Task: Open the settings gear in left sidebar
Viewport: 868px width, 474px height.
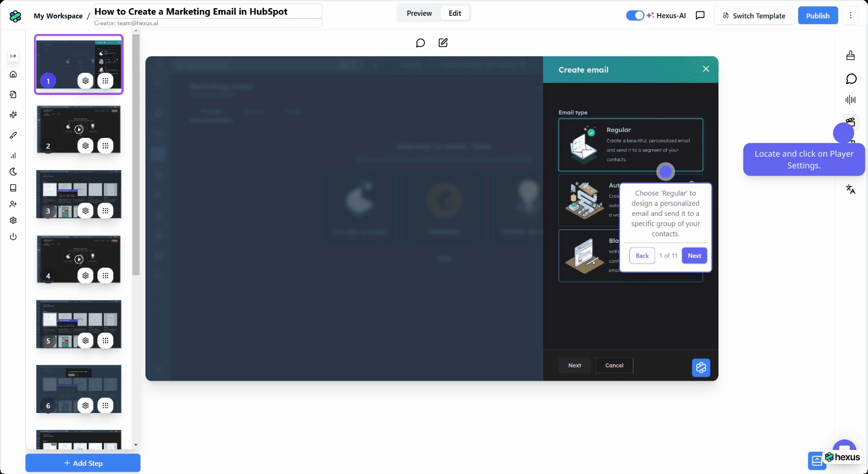Action: pos(13,221)
